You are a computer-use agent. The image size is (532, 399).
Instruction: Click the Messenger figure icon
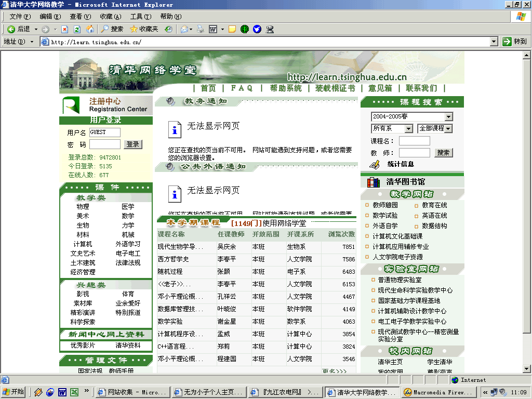pyautogui.click(x=270, y=30)
